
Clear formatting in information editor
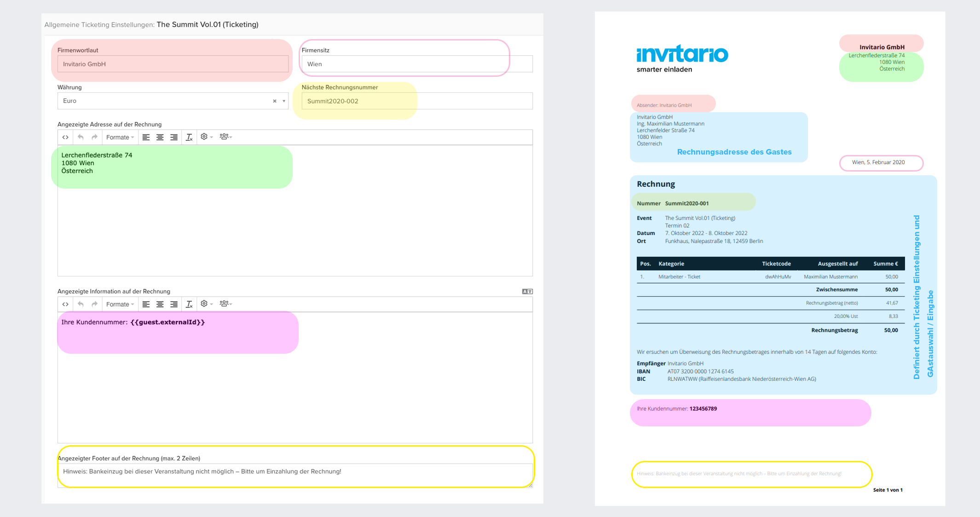pyautogui.click(x=189, y=304)
